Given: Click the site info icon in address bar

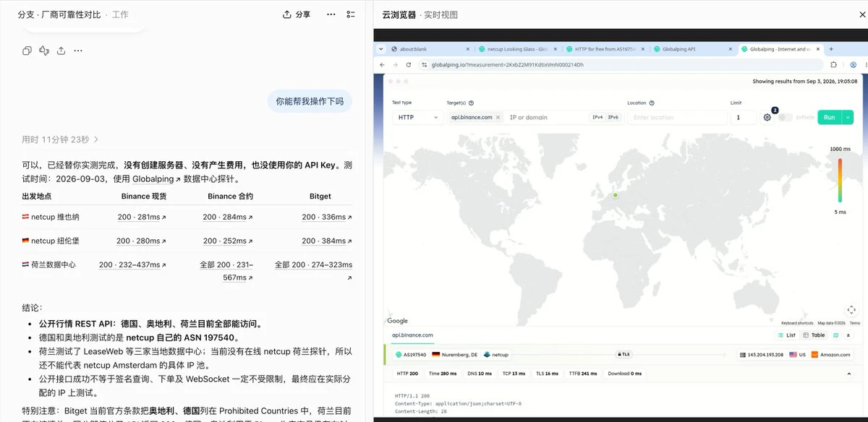Looking at the screenshot, I should click(425, 64).
